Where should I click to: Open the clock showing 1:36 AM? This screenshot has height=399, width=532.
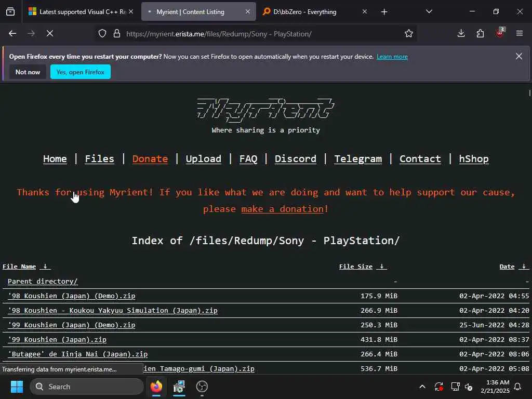click(x=495, y=387)
